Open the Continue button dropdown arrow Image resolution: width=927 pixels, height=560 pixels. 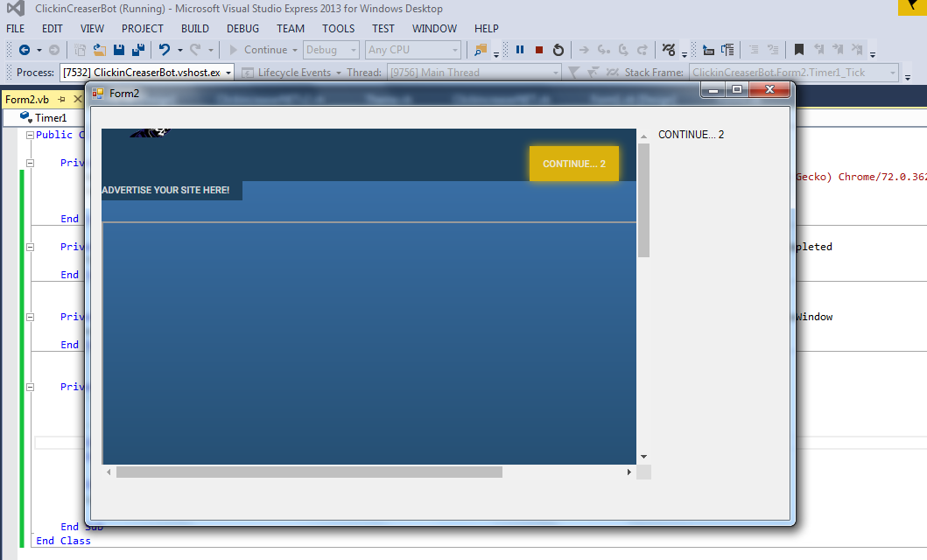[294, 50]
